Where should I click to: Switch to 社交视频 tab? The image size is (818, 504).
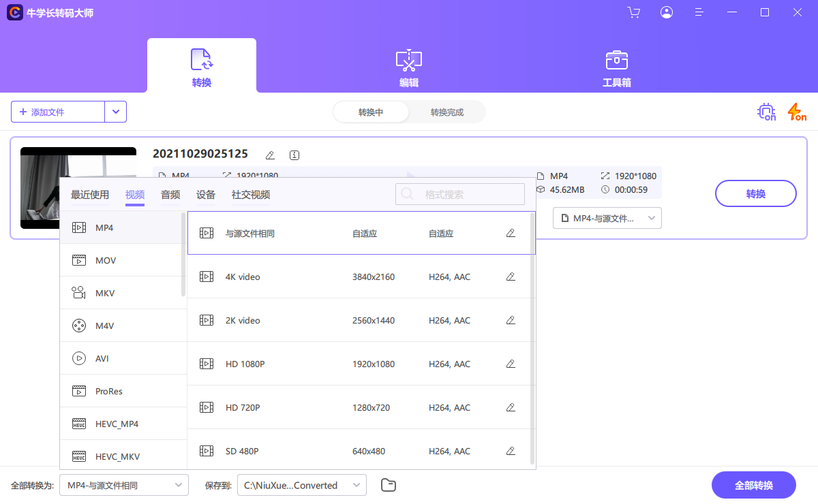click(251, 195)
